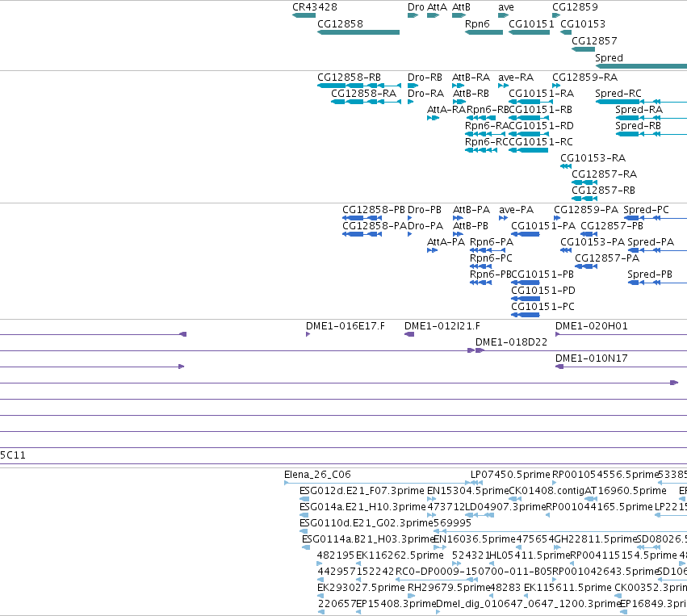
Task: Select the Dro gene label
Action: click(x=416, y=7)
